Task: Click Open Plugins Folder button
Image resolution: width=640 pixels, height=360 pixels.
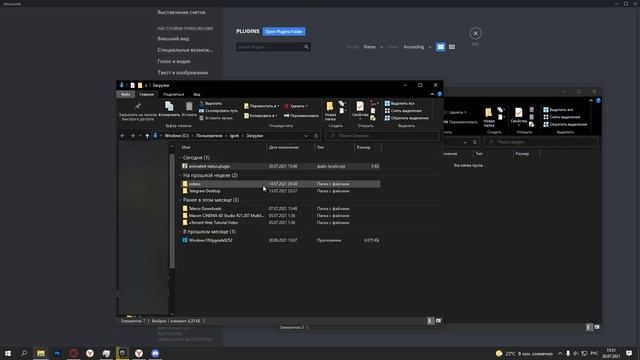Action: (x=284, y=31)
